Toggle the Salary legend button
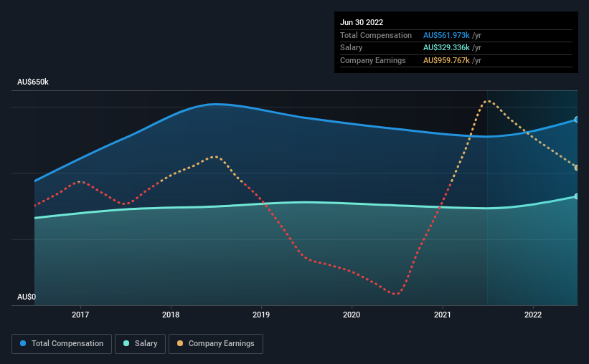Image resolution: width=589 pixels, height=364 pixels. click(x=140, y=344)
